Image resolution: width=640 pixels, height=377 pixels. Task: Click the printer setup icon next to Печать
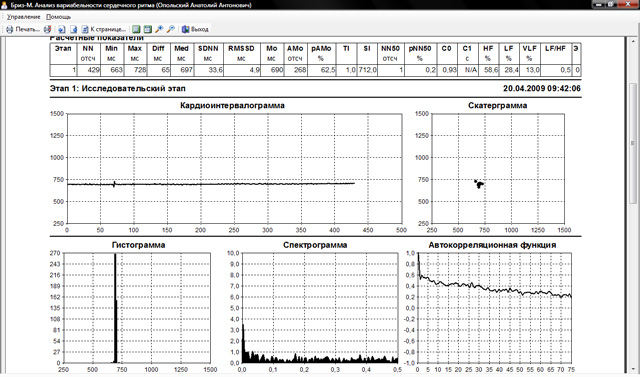pyautogui.click(x=47, y=29)
